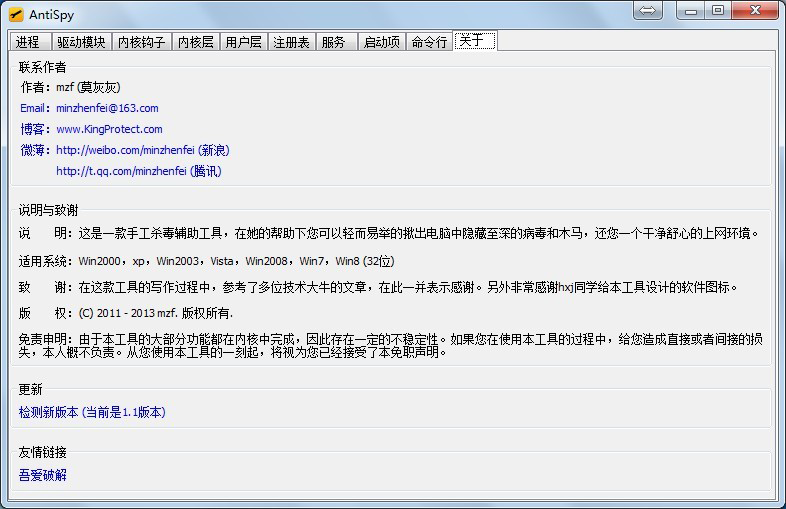Close the AntiSpy window
The width and height of the screenshot is (786, 509).
click(x=755, y=11)
